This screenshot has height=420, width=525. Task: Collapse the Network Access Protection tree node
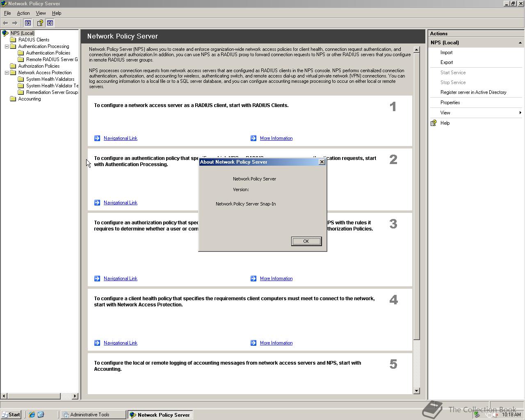(x=7, y=73)
